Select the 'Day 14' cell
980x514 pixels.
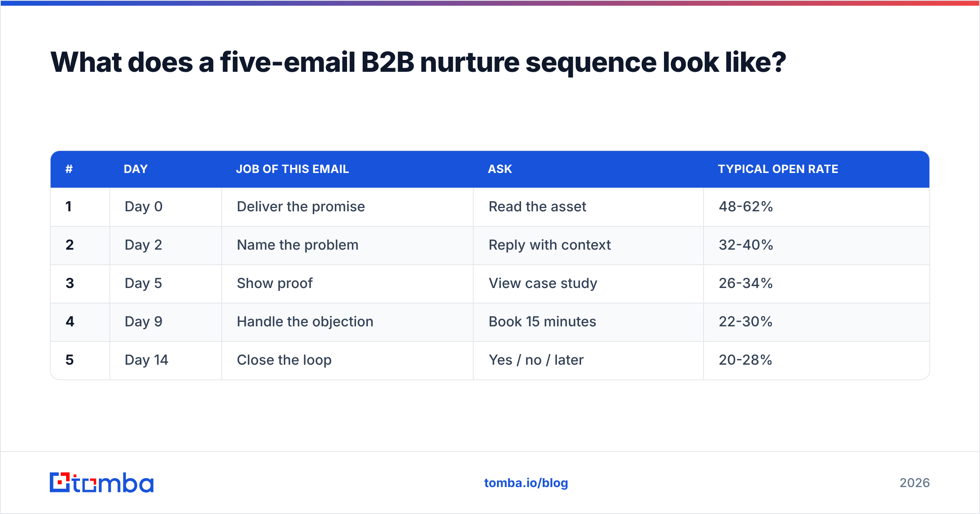pyautogui.click(x=166, y=360)
